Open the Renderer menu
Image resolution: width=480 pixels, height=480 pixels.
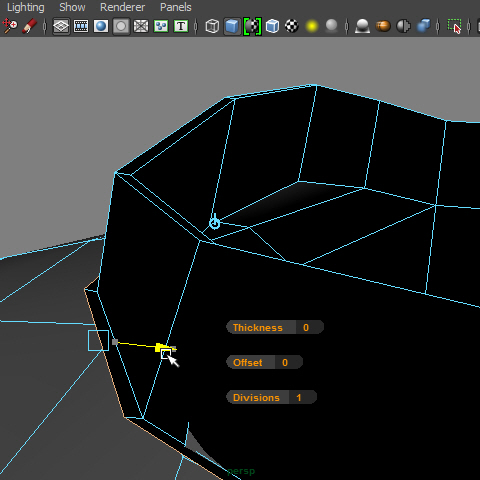point(122,7)
